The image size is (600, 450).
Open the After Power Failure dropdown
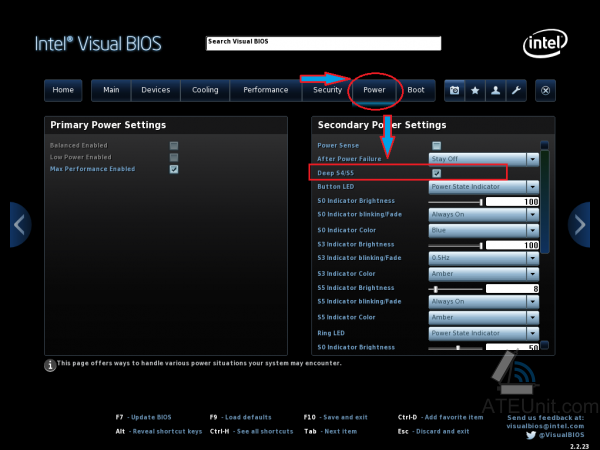(484, 158)
